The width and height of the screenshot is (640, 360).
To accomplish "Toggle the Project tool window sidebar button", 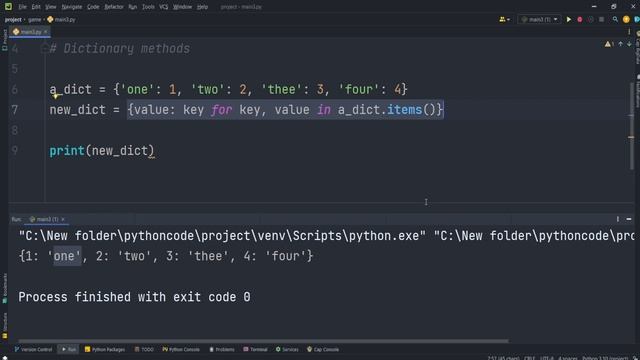I will click(4, 40).
